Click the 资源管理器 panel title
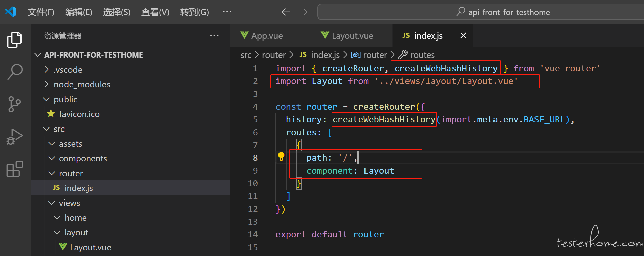The image size is (644, 256). pyautogui.click(x=63, y=36)
